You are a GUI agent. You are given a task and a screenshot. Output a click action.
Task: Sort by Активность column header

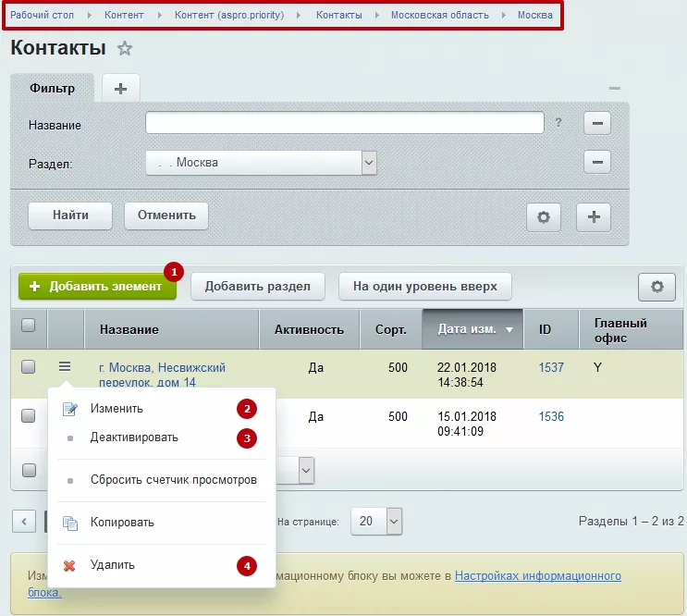310,329
